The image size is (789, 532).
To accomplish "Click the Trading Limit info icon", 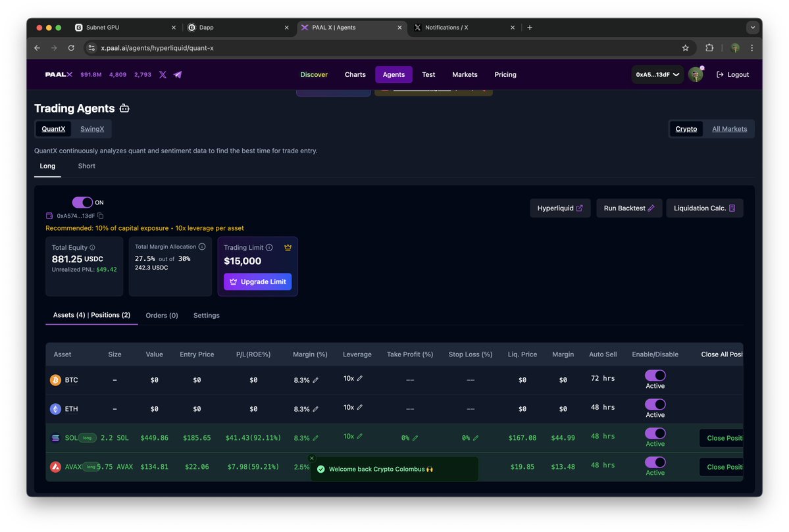I will pyautogui.click(x=269, y=247).
